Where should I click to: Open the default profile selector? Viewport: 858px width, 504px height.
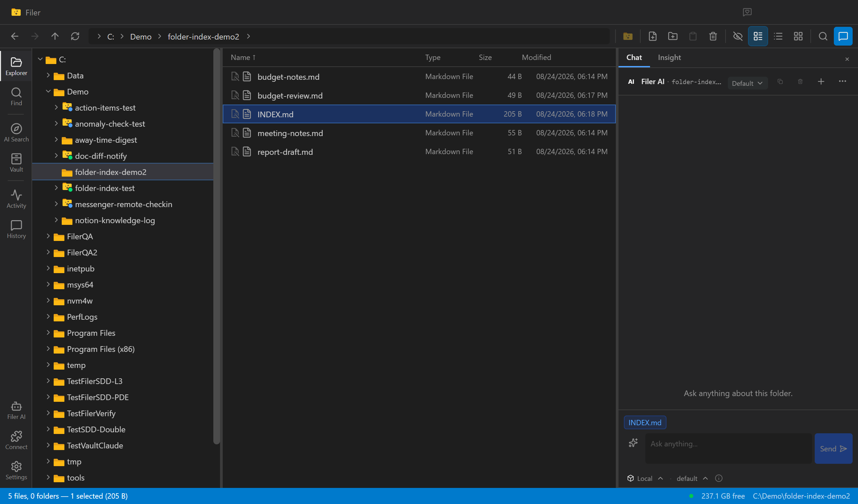(692, 479)
